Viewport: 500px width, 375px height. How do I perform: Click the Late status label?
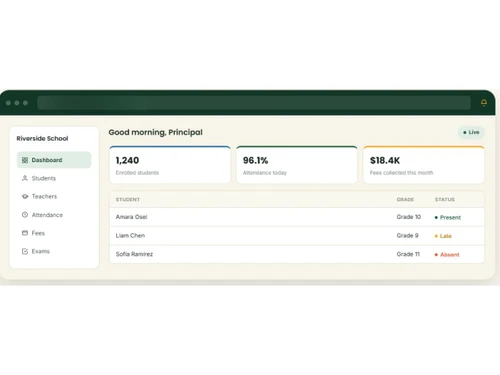click(x=443, y=236)
